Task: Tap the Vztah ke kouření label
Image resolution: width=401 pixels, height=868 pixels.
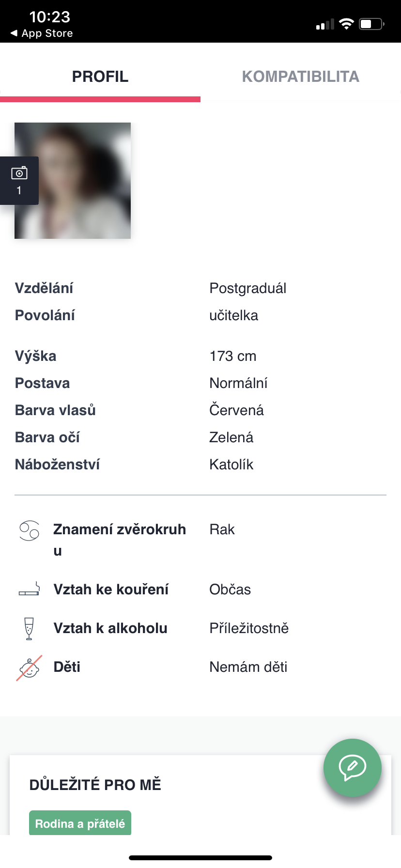Action: tap(111, 589)
